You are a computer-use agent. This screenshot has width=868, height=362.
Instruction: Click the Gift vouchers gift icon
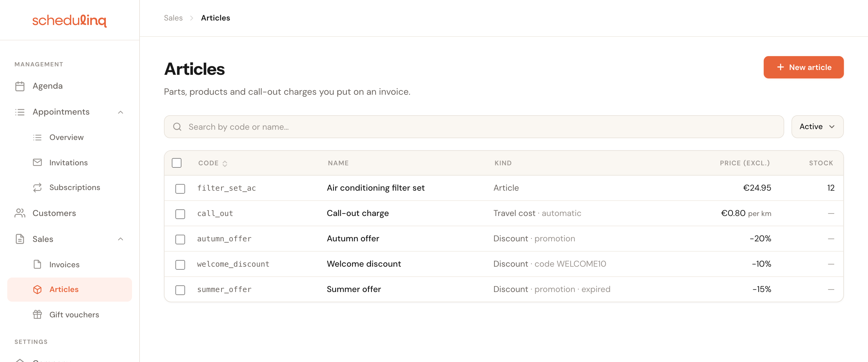pos(37,314)
